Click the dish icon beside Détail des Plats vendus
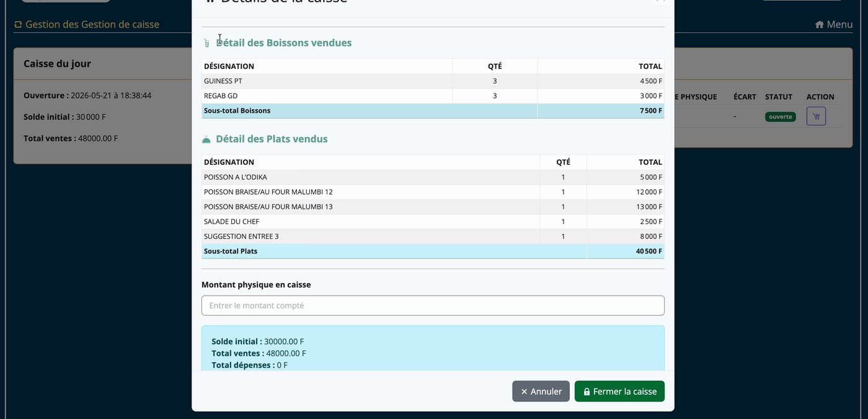Image resolution: width=868 pixels, height=419 pixels. (x=206, y=139)
